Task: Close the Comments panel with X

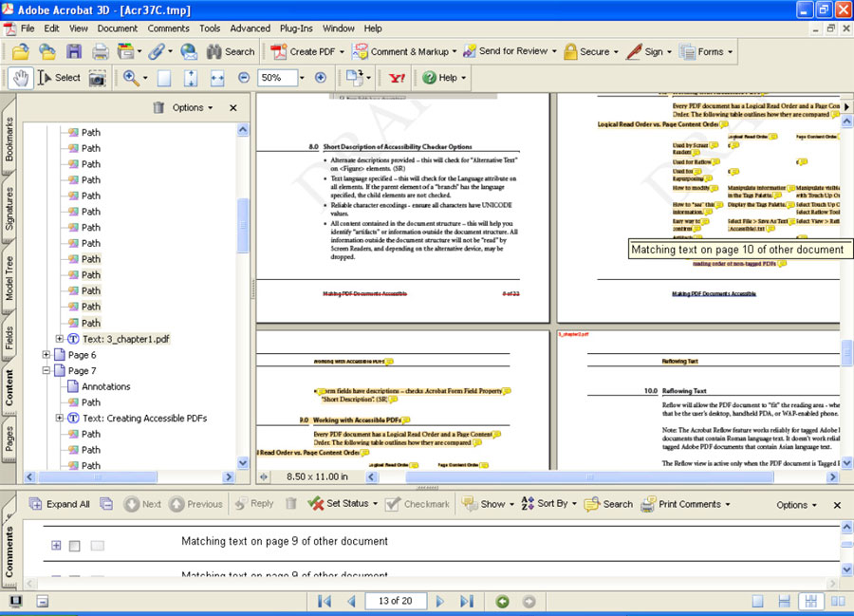Action: click(837, 505)
